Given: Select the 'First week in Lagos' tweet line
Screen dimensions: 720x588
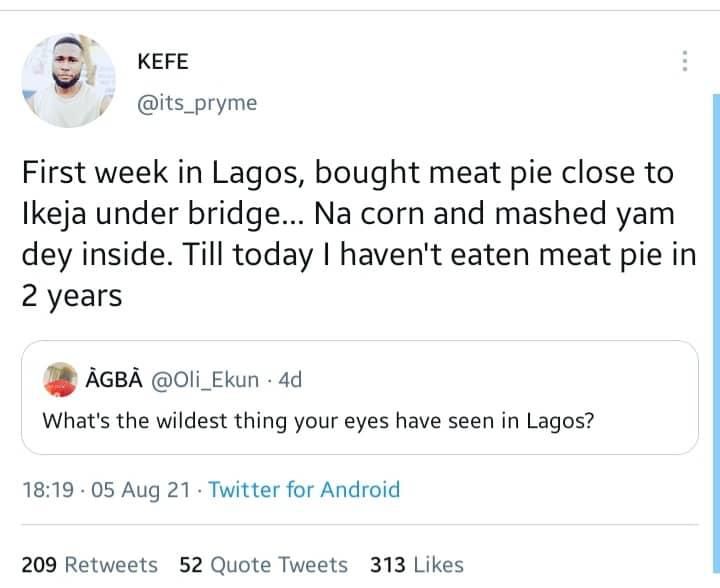Looking at the screenshot, I should [x=155, y=174].
